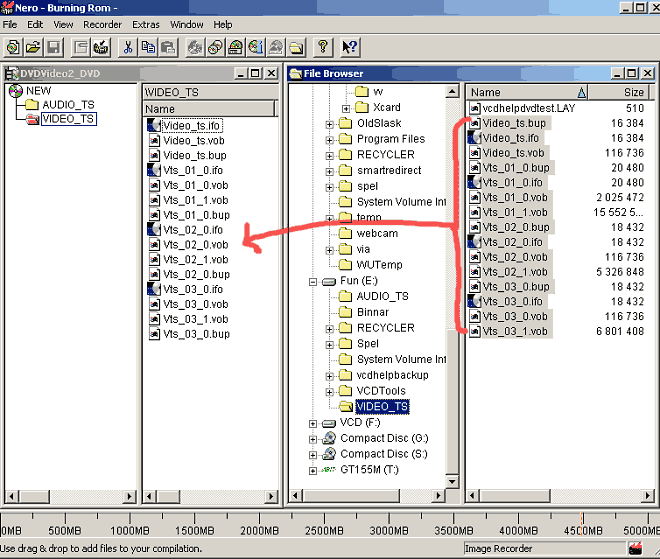The width and height of the screenshot is (660, 559).
Task: Copy selection using the toolbar Copy icon
Action: pyautogui.click(x=148, y=47)
